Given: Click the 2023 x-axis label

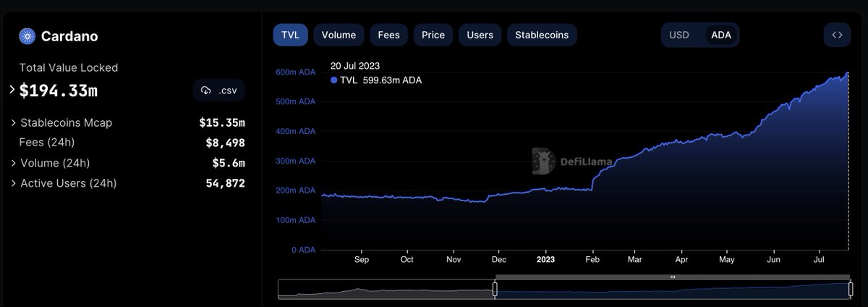Looking at the screenshot, I should 545,258.
